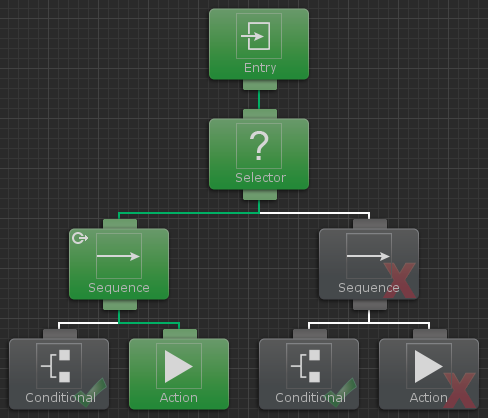Click green Sequence node's bottom output connector
The image size is (488, 418).
(120, 305)
